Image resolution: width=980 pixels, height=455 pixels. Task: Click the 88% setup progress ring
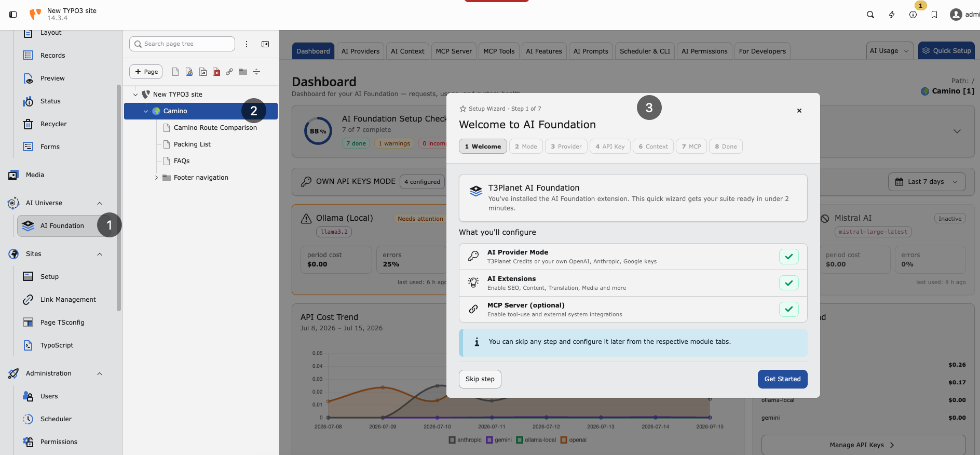(318, 131)
